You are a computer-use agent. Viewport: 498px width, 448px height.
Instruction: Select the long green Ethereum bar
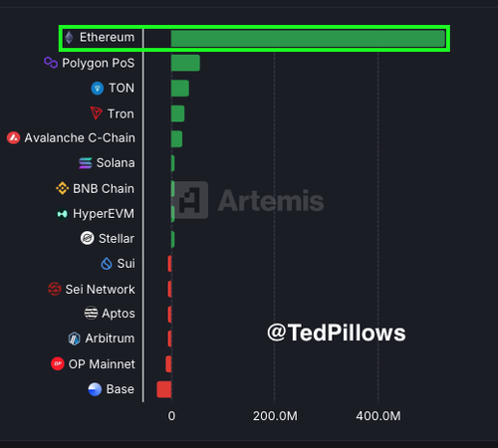click(308, 38)
